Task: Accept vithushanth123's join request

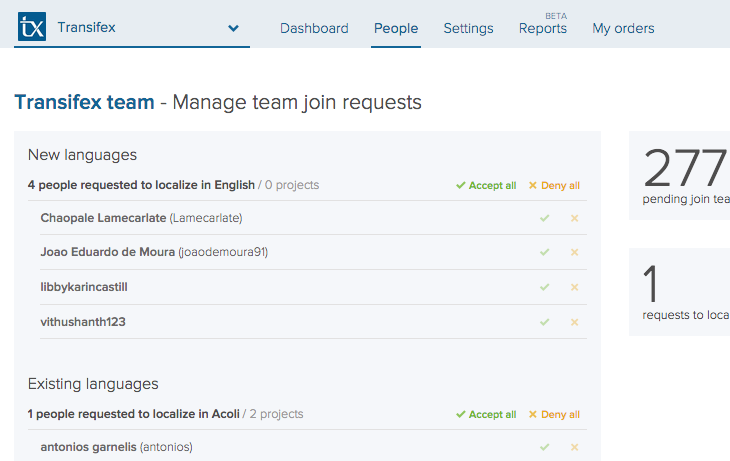Action: point(544,322)
